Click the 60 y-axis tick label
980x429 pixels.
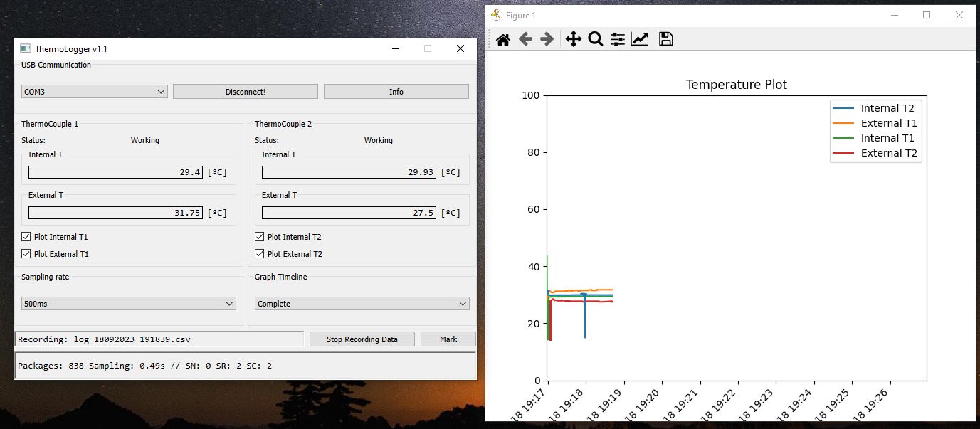click(534, 209)
